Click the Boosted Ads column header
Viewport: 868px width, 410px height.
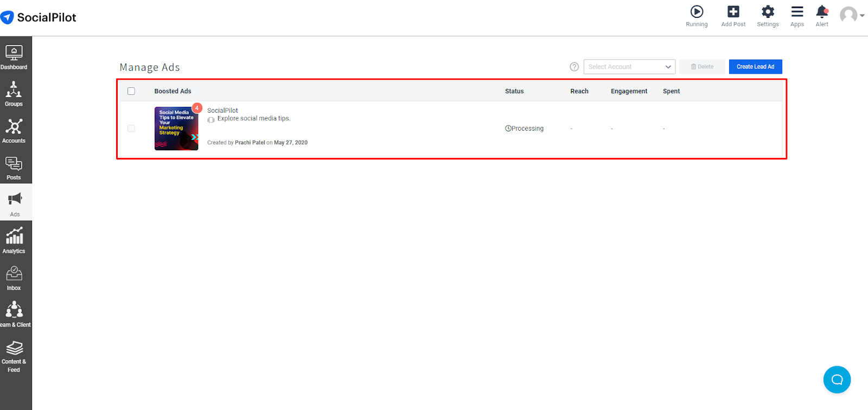(x=173, y=91)
